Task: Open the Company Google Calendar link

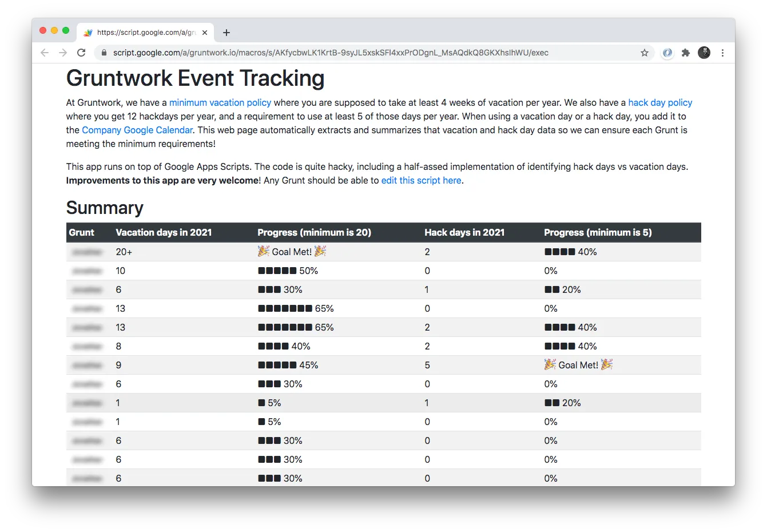Action: 137,130
